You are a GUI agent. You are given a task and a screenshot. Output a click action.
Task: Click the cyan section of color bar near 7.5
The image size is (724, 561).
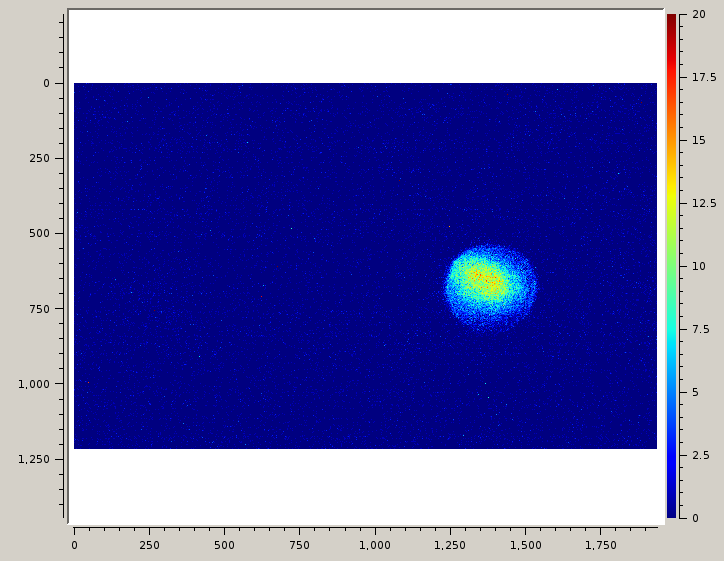[x=671, y=329]
